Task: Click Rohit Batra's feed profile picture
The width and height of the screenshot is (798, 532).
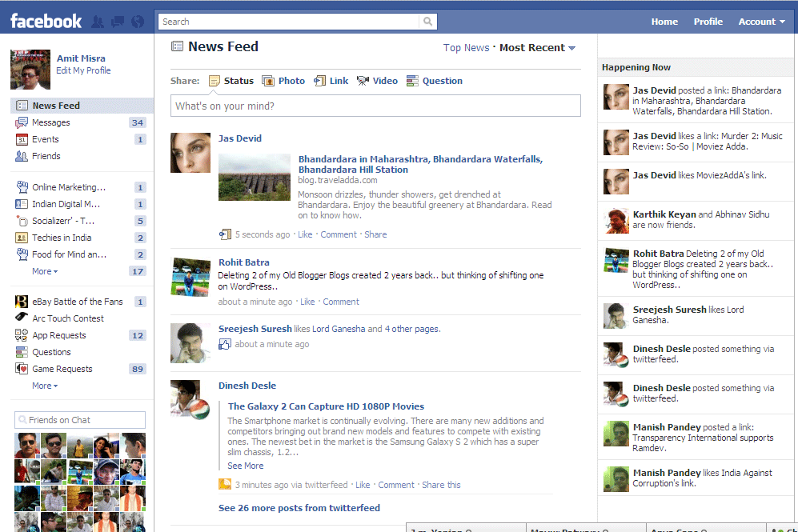Action: click(x=190, y=277)
